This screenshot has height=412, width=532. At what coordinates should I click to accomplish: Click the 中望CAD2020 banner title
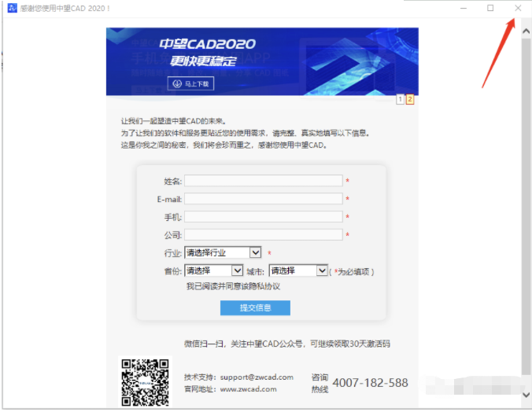pos(208,44)
